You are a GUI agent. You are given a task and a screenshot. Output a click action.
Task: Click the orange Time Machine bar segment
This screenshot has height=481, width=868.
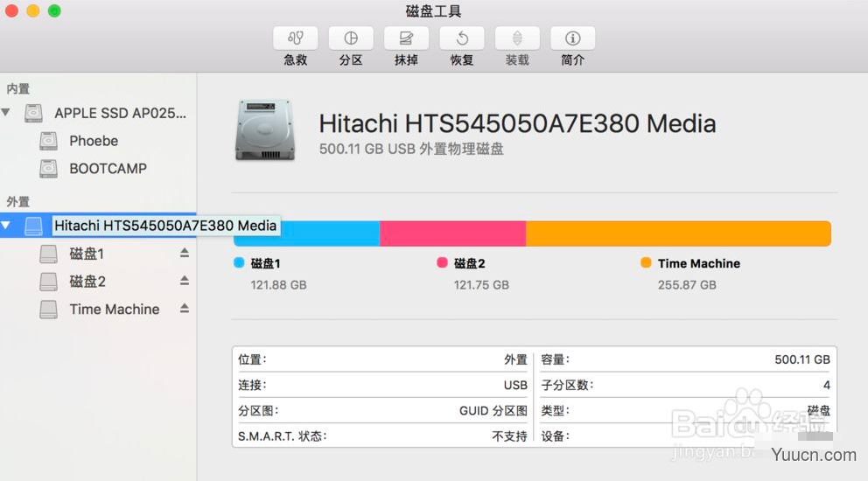point(679,234)
